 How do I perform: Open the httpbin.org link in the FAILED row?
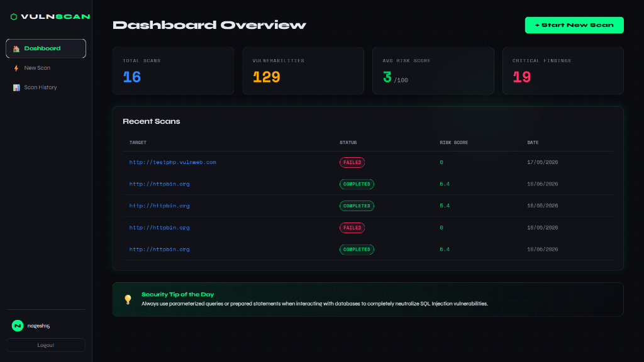pyautogui.click(x=159, y=228)
